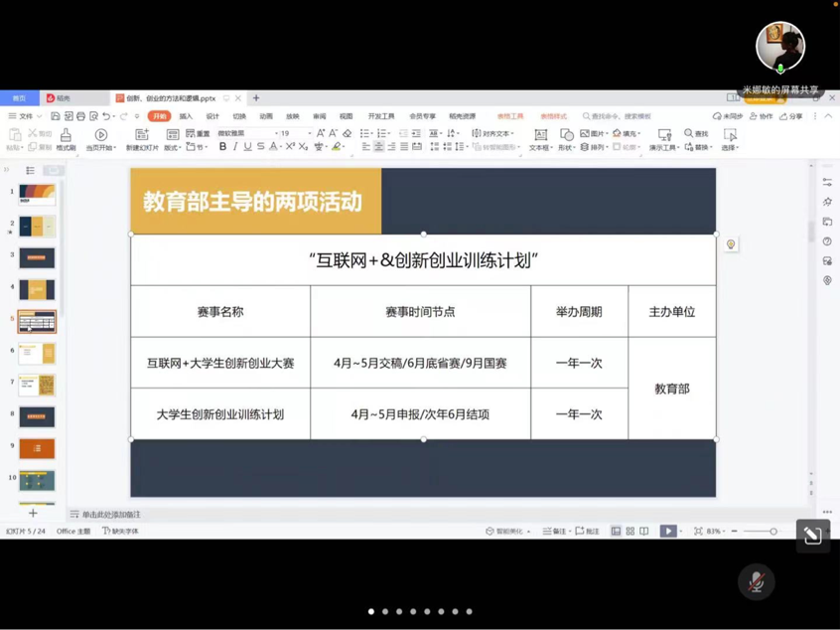Click the Format Painter (格式刷) icon
Image resolution: width=840 pixels, height=630 pixels.
66,135
